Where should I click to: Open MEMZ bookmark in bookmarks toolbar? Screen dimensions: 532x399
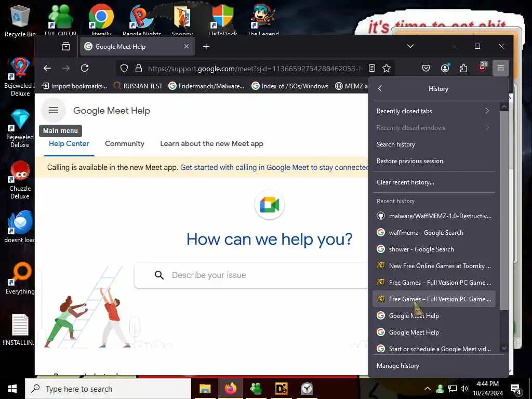coord(351,86)
